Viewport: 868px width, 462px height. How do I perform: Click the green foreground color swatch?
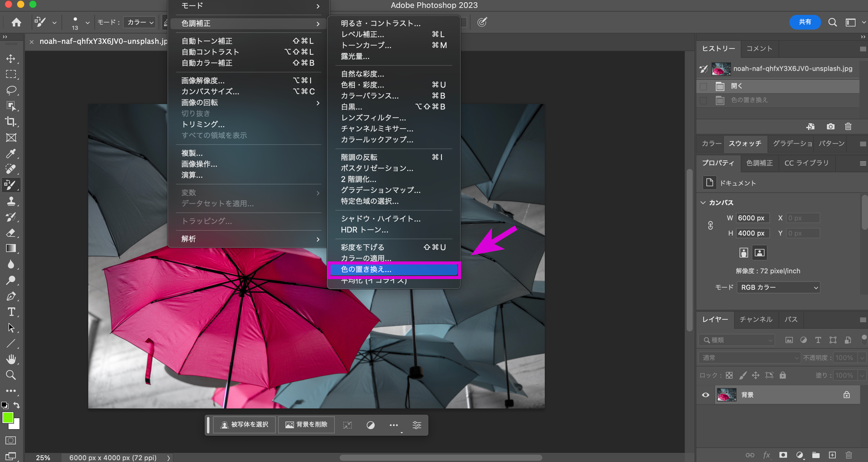pyautogui.click(x=7, y=418)
